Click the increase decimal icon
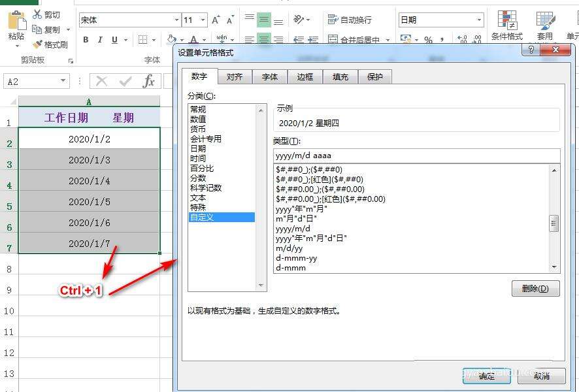 click(x=462, y=37)
